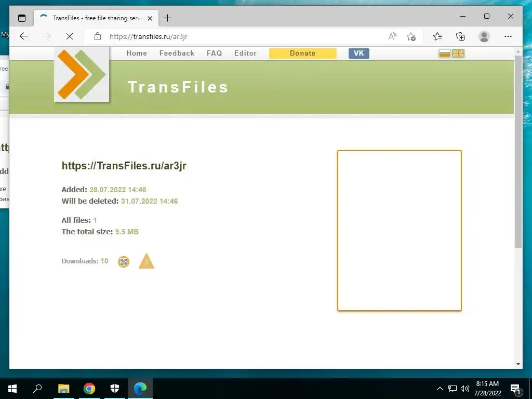Click the total size value 9.5 MB

[x=127, y=232]
